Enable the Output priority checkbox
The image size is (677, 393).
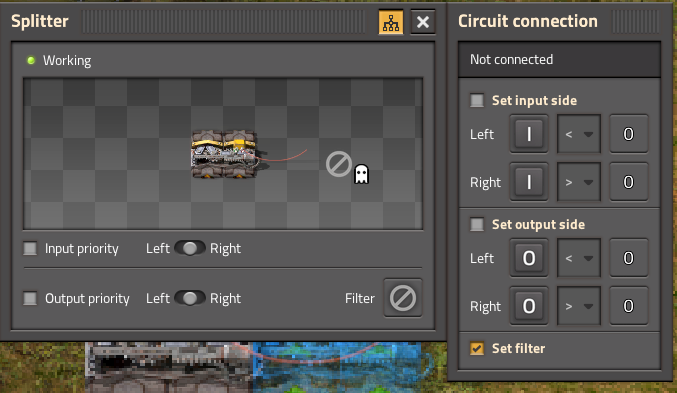click(30, 298)
